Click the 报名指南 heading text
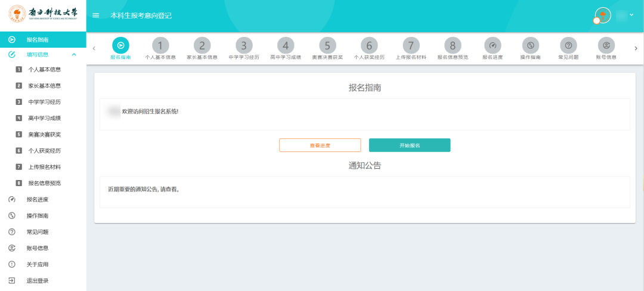 click(365, 88)
